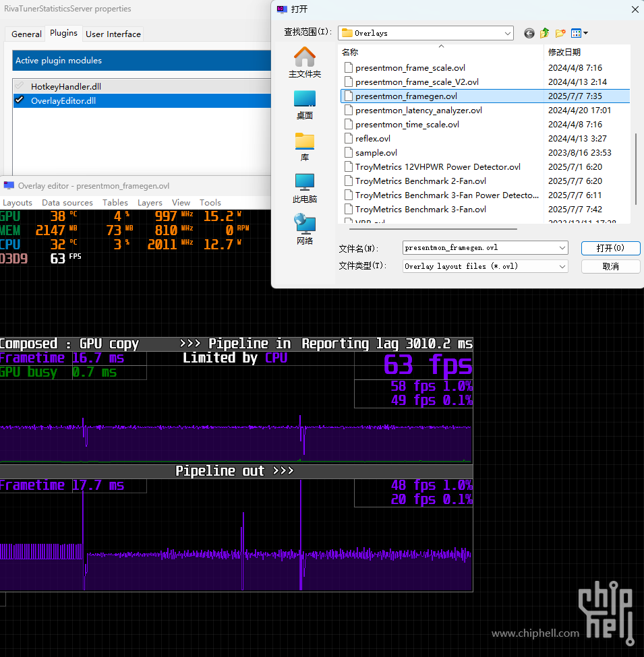This screenshot has width=644, height=657.
Task: Sort files by Date modified (修改日期) column
Action: pos(586,52)
